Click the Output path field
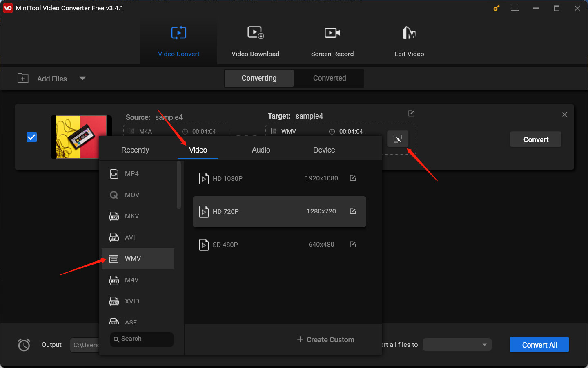 (x=85, y=345)
